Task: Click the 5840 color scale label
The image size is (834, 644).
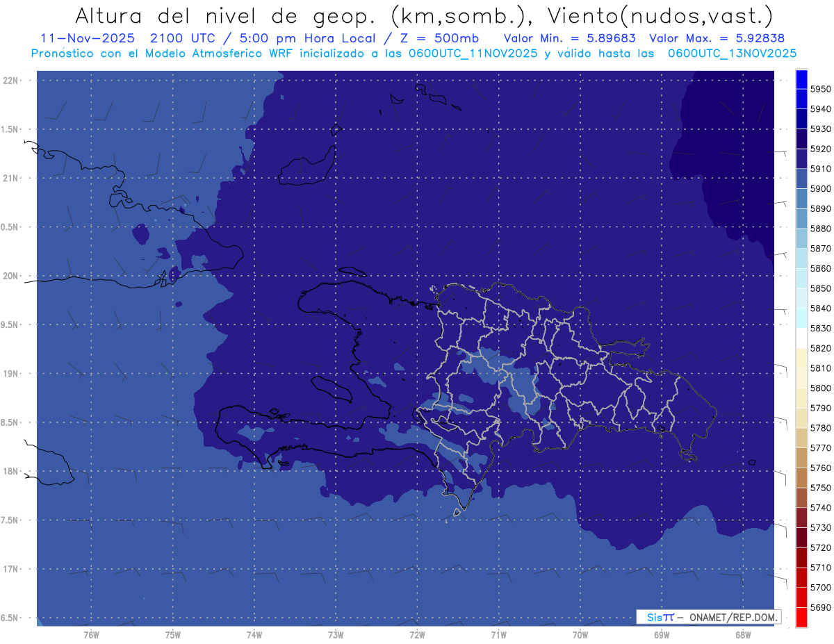Action: tap(820, 308)
